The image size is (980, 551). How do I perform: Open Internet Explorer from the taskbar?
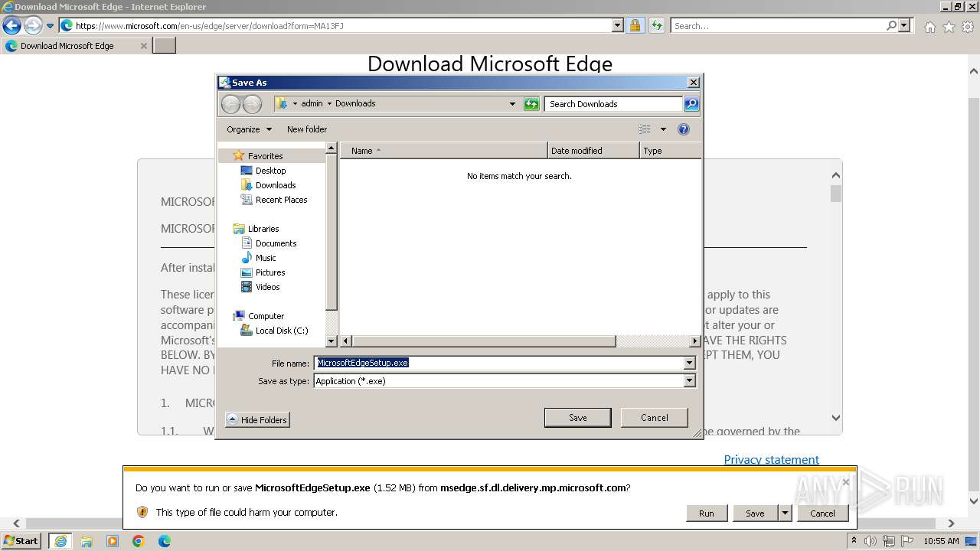point(60,541)
